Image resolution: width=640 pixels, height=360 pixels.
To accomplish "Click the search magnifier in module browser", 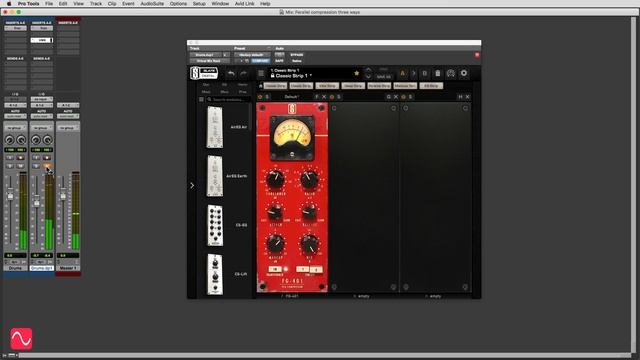I will 209,99.
